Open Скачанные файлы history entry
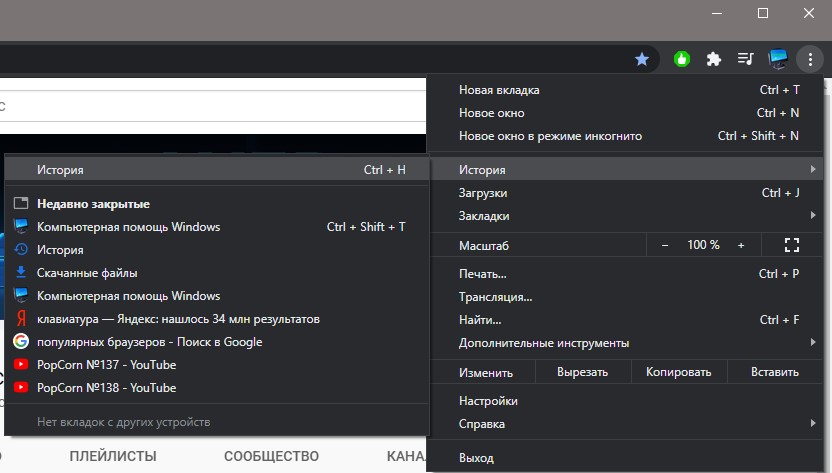Screen dimensions: 832x473 (216, 273)
